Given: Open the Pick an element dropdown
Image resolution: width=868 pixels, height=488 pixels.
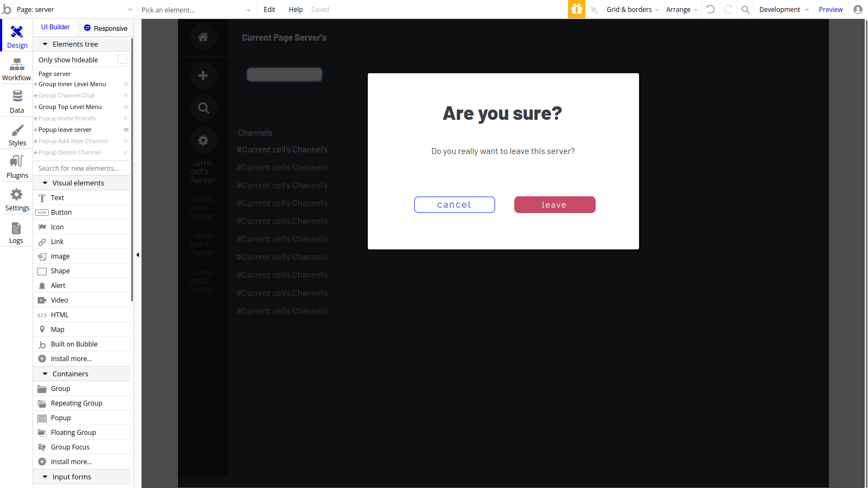Looking at the screenshot, I should pos(195,9).
